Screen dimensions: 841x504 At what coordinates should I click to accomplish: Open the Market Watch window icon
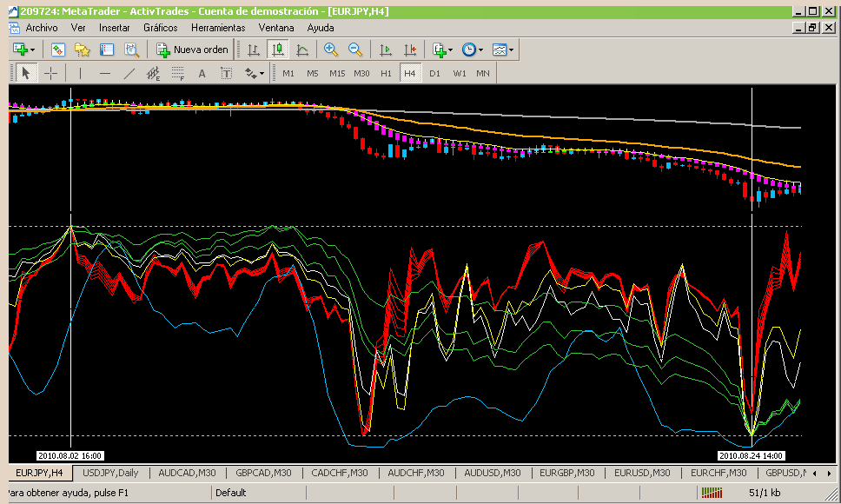point(58,50)
